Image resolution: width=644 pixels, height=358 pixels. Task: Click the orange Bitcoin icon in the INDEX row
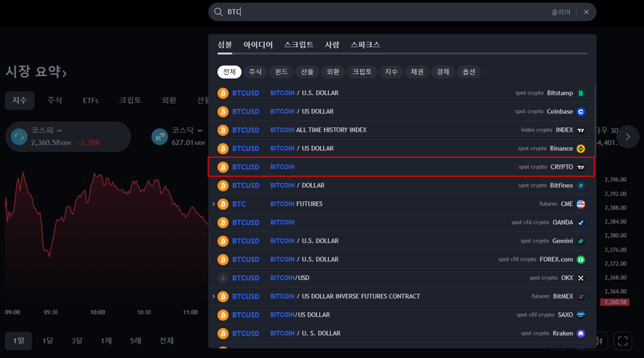223,130
